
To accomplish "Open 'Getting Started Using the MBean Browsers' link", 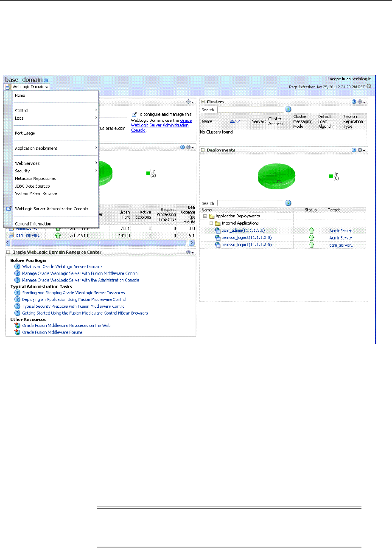I will pos(85,313).
